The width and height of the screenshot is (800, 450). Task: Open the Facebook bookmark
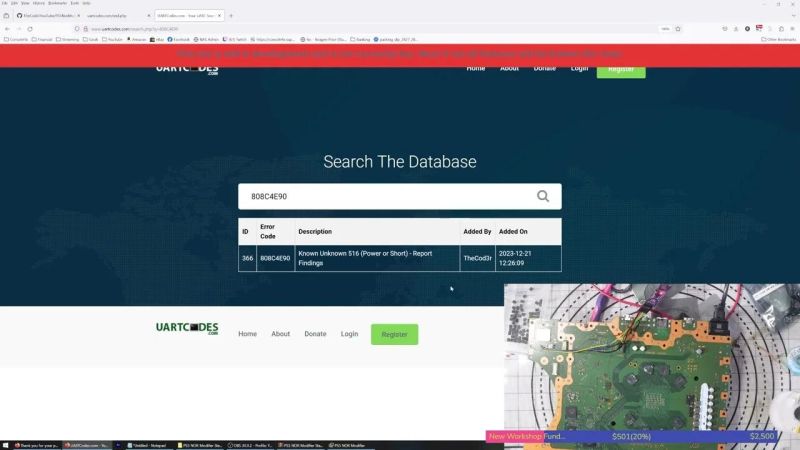pos(179,39)
